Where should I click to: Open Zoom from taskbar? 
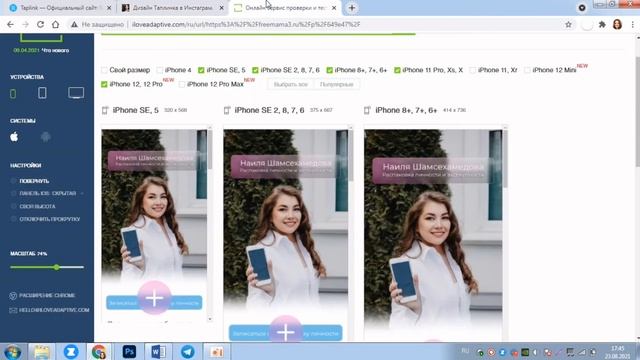71,352
